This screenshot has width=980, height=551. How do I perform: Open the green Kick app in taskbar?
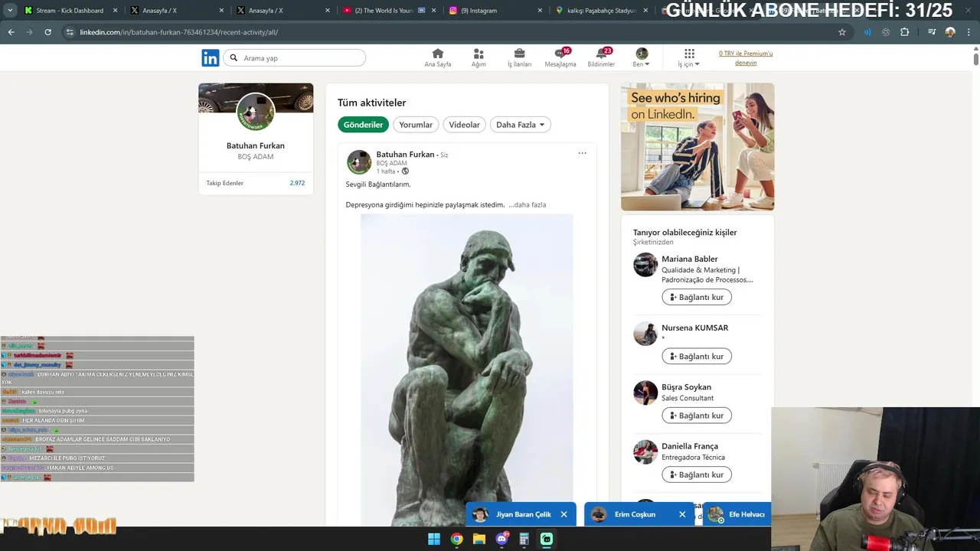[547, 539]
